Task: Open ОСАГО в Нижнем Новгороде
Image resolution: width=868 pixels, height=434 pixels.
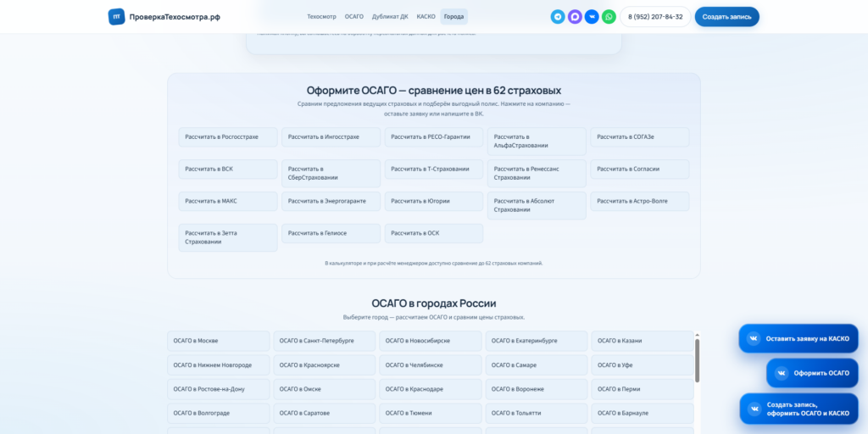Action: (219, 365)
